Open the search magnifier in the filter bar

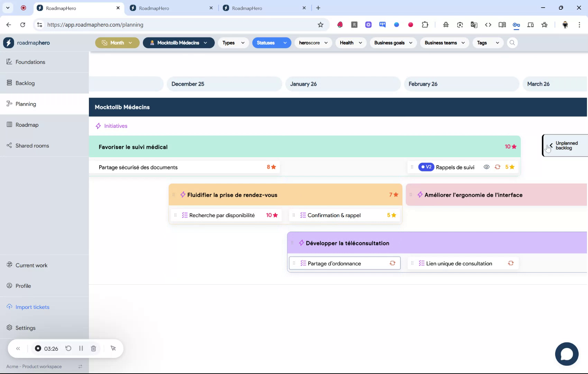(512, 43)
